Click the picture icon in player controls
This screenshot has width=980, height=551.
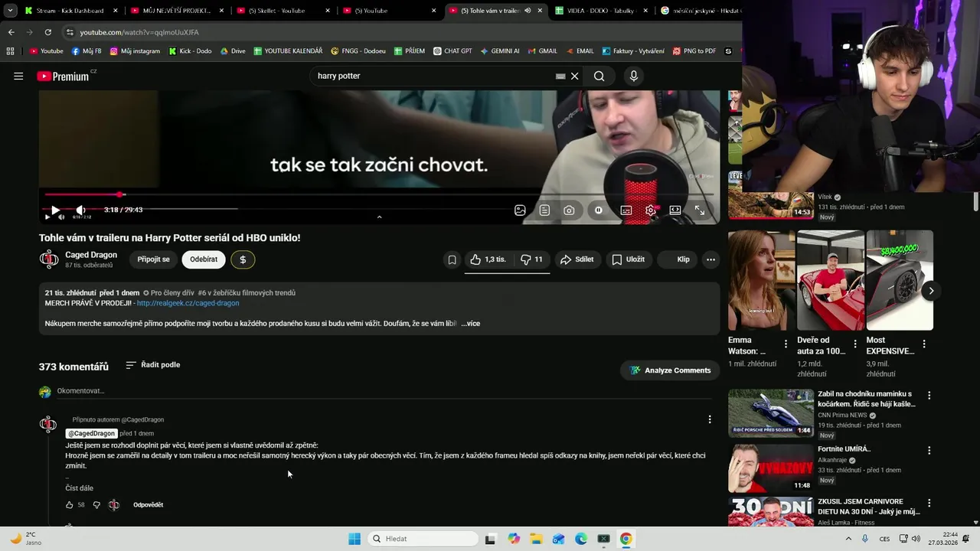[520, 210]
